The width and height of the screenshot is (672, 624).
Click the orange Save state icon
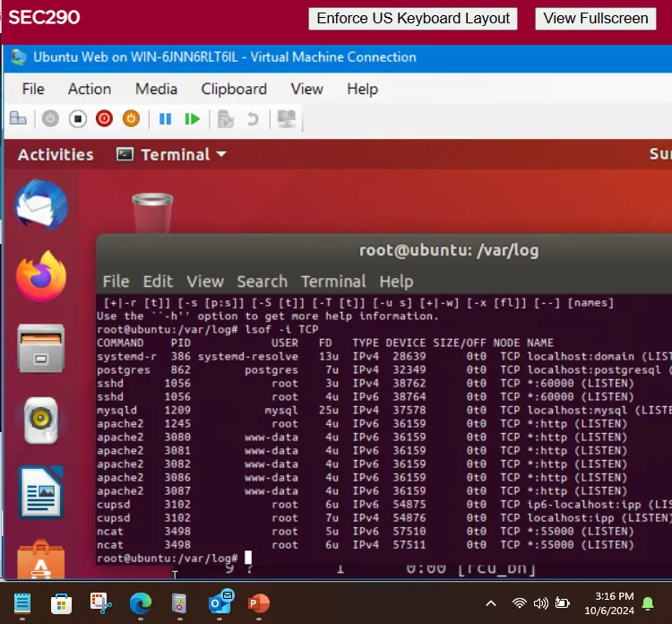click(x=131, y=118)
